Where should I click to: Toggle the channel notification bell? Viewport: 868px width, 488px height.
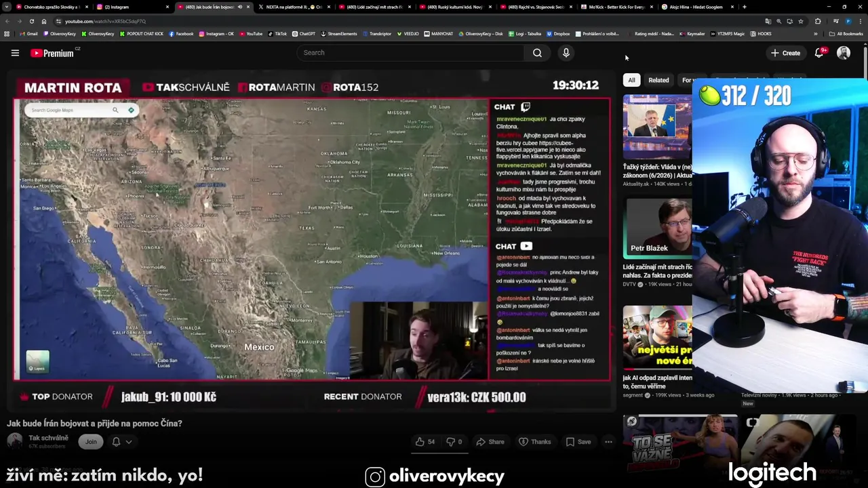(x=116, y=442)
